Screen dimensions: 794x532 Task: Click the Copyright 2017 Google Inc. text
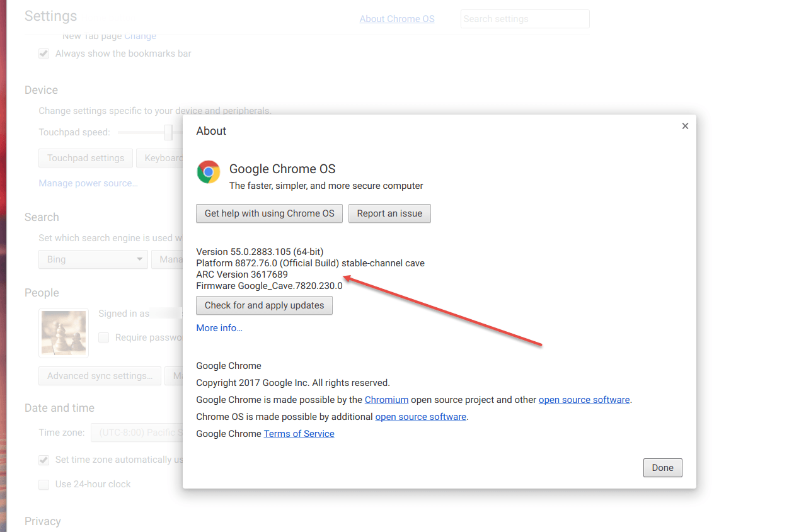[x=293, y=383]
